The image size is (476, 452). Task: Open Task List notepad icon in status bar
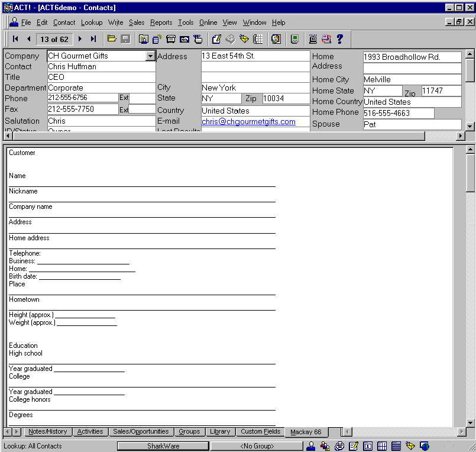tap(354, 446)
